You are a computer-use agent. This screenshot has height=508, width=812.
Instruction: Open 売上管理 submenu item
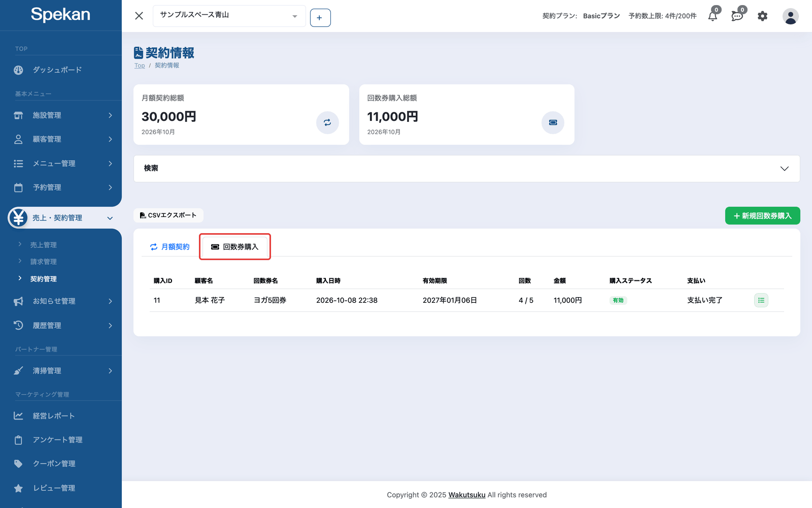point(44,245)
